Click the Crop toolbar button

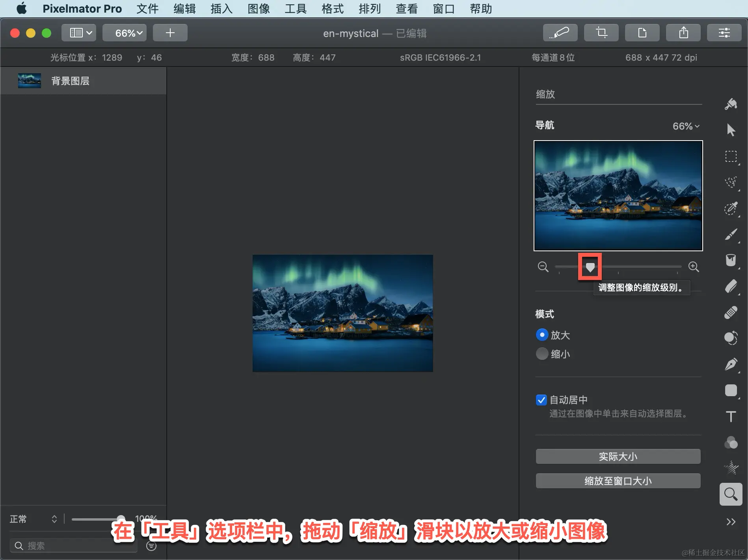(x=601, y=33)
